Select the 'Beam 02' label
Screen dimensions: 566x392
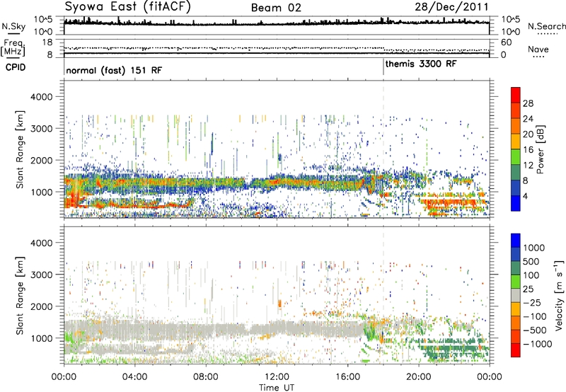(276, 8)
